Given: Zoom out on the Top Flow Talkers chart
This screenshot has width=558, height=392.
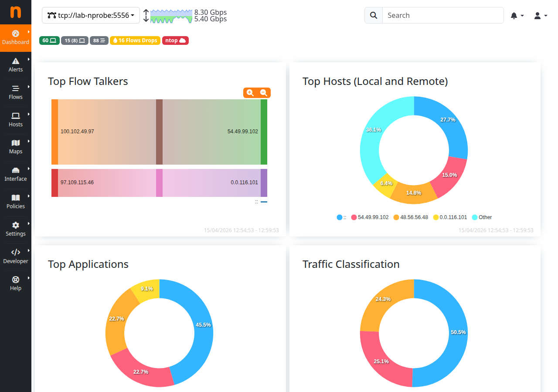Looking at the screenshot, I should [264, 93].
